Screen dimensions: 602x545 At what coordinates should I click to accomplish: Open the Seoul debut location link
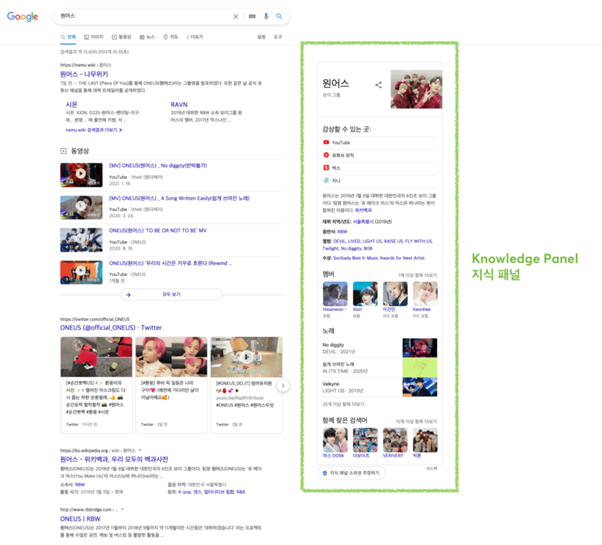364,221
